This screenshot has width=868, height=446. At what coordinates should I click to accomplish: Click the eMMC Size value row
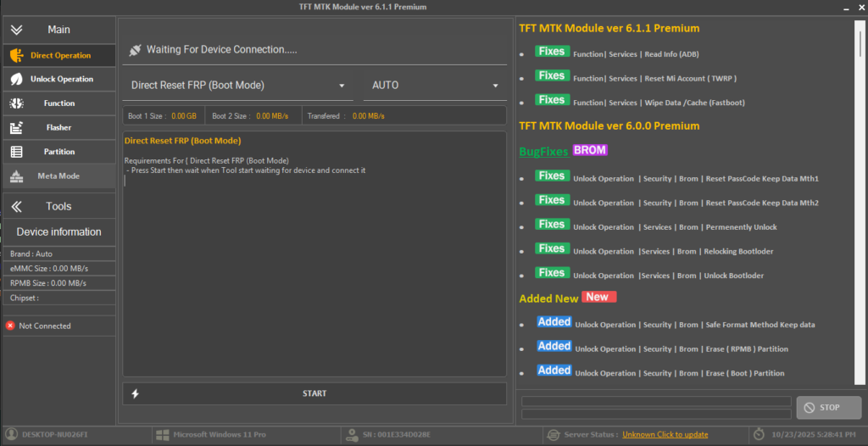pyautogui.click(x=59, y=269)
